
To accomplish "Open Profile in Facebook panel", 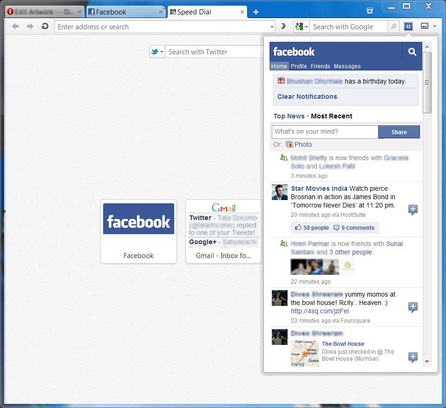I will click(x=299, y=66).
